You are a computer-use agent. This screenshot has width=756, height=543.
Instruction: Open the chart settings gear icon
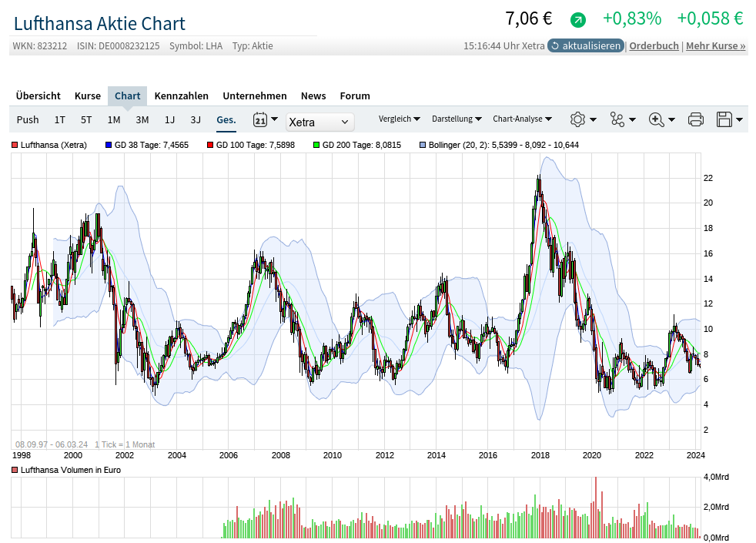(577, 119)
